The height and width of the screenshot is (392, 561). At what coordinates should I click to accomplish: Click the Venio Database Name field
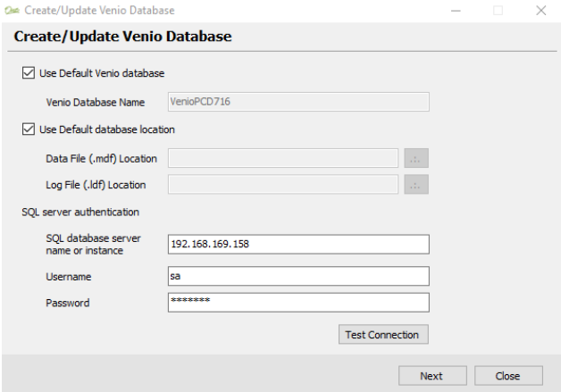tap(298, 102)
